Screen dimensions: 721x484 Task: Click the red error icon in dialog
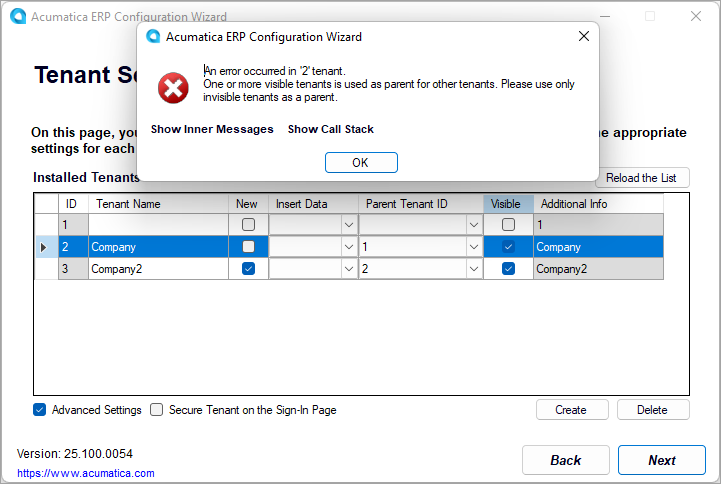coord(173,89)
